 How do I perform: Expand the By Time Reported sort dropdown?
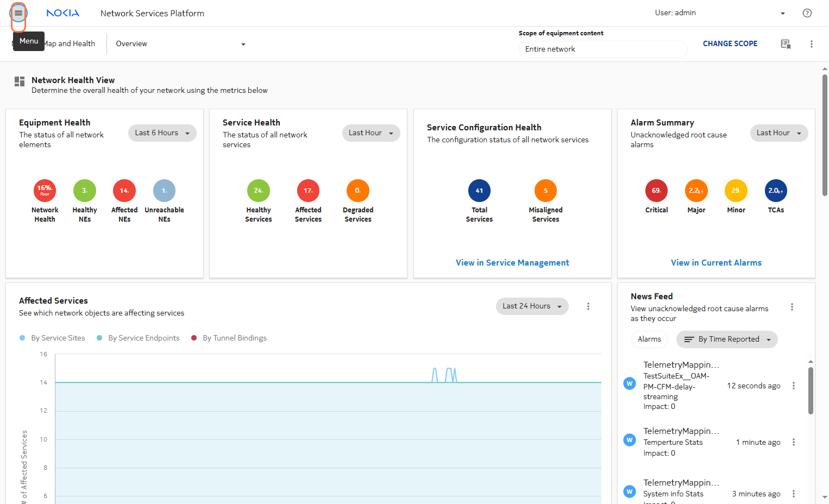727,339
